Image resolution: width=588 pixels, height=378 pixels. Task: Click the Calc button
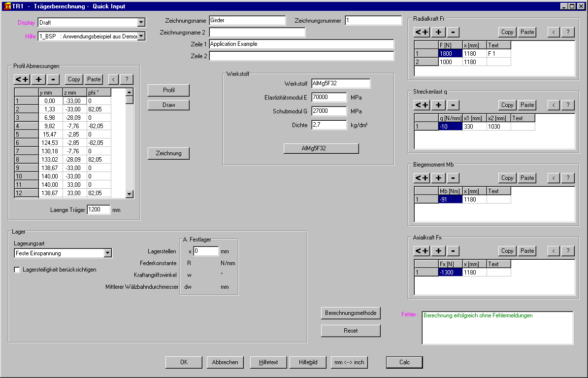click(x=404, y=362)
